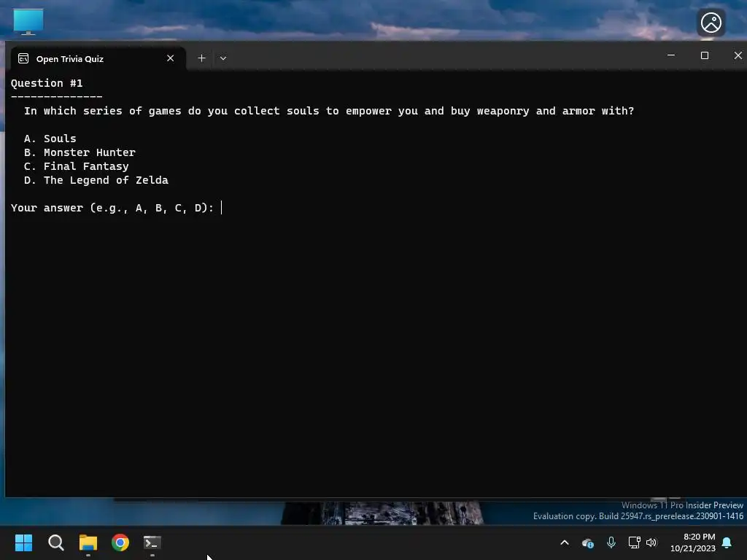Select the Open Trivia Quiz tab
Viewport: 747px width, 560px height.
[98, 58]
